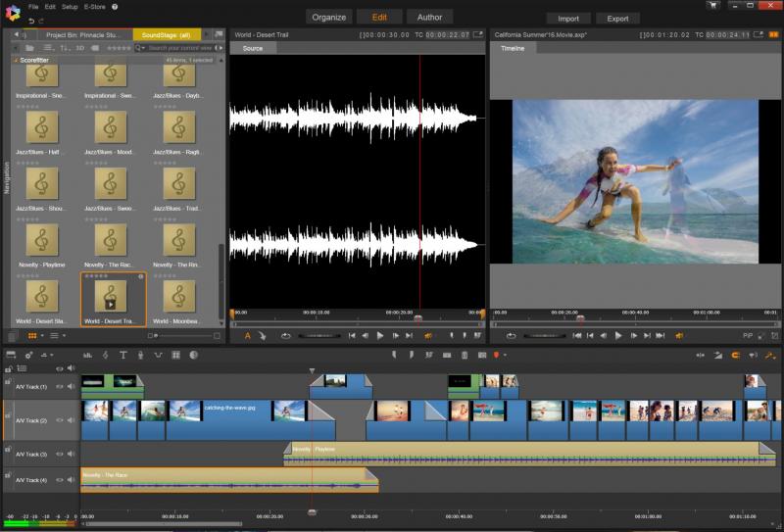The image size is (784, 532).
Task: Switch to Project Bin tab
Action: (82, 35)
